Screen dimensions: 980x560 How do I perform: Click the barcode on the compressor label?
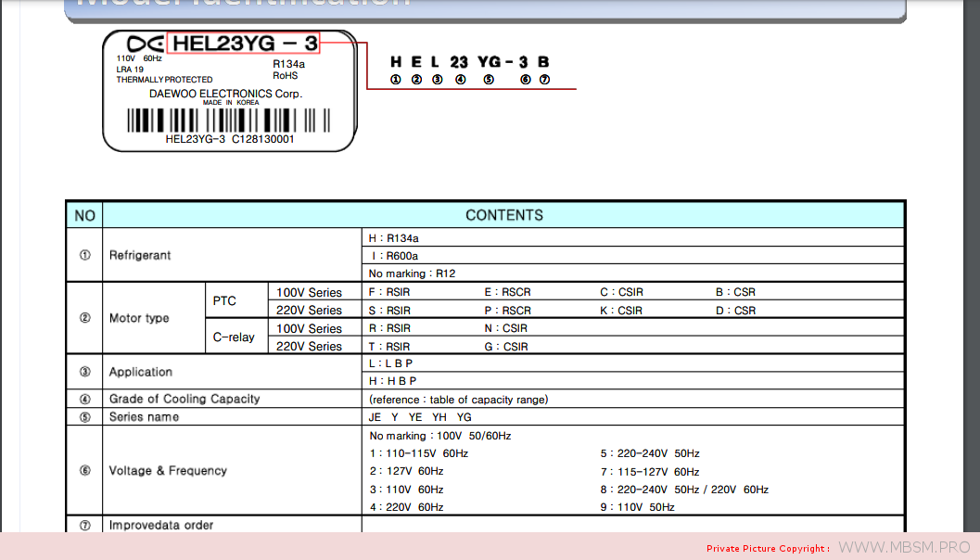pyautogui.click(x=228, y=120)
